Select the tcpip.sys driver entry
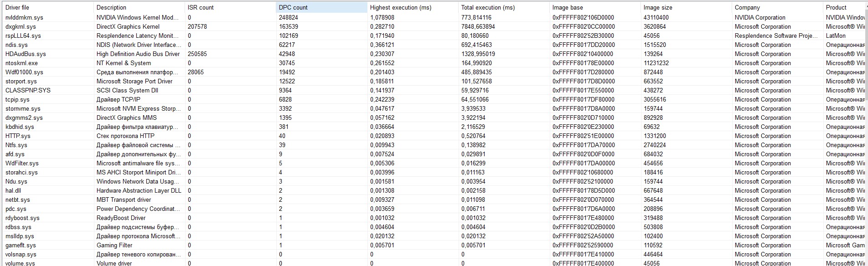The height and width of the screenshot is (266, 868). click(x=17, y=99)
